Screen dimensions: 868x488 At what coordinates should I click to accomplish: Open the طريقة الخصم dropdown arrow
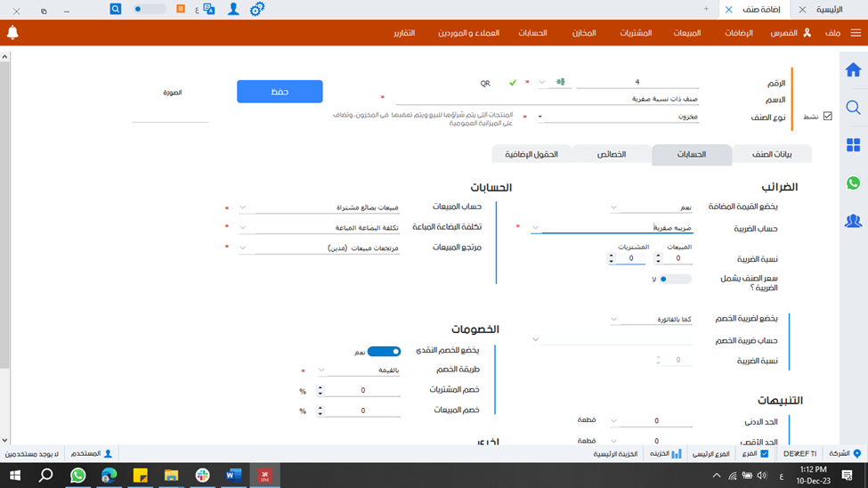321,370
